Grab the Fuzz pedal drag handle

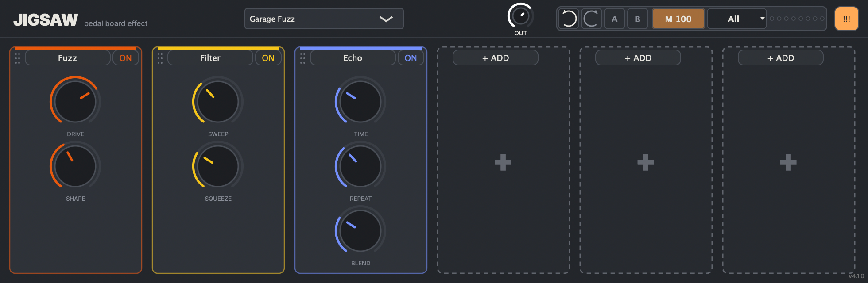point(18,58)
